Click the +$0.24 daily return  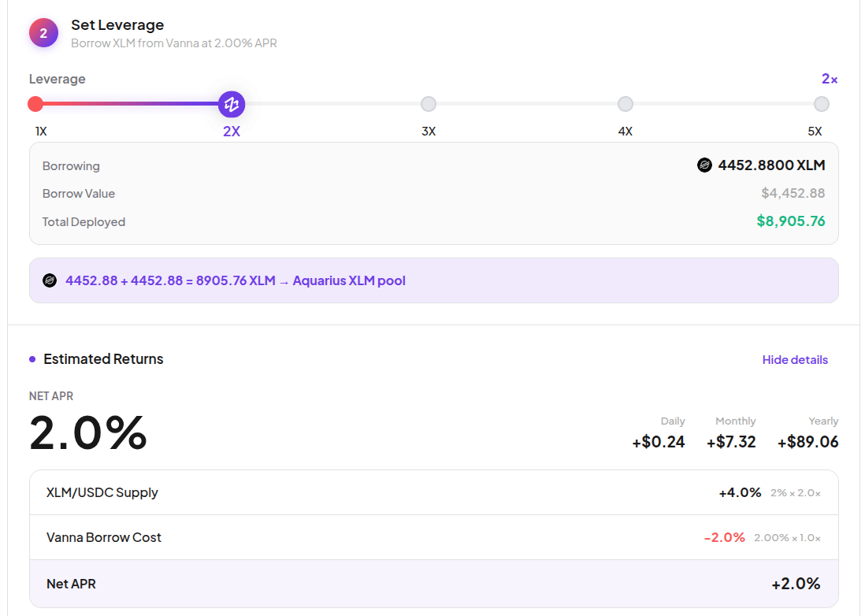pyautogui.click(x=658, y=442)
